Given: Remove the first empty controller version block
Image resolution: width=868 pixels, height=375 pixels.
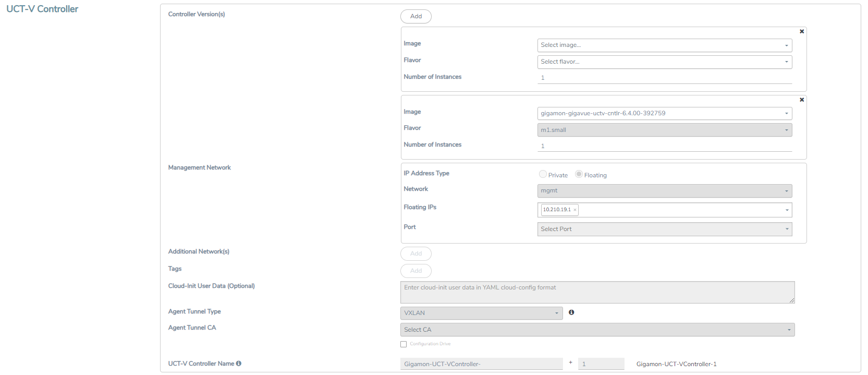Looking at the screenshot, I should (x=802, y=32).
